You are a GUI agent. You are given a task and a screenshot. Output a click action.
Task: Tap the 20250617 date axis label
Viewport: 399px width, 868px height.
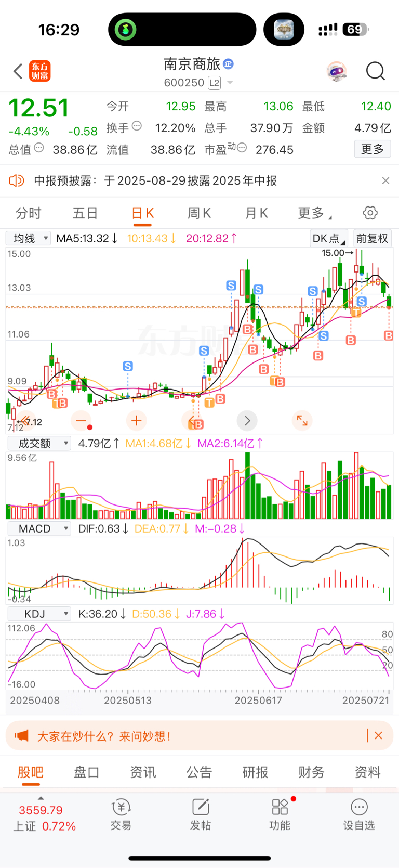(x=258, y=700)
